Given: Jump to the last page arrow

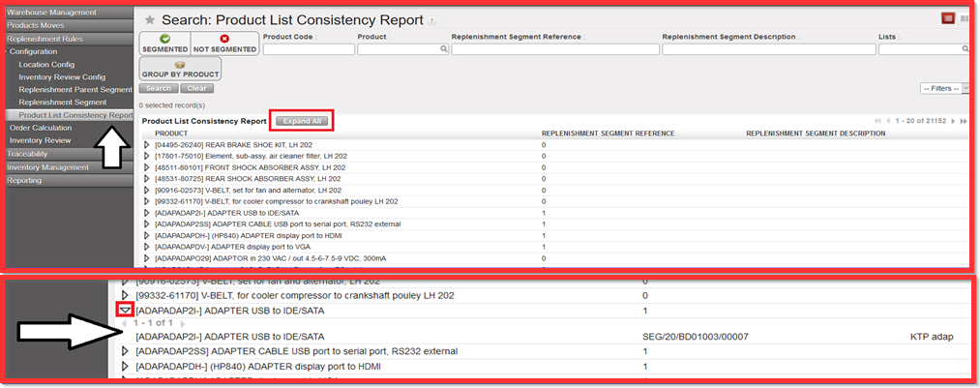Looking at the screenshot, I should (x=964, y=121).
